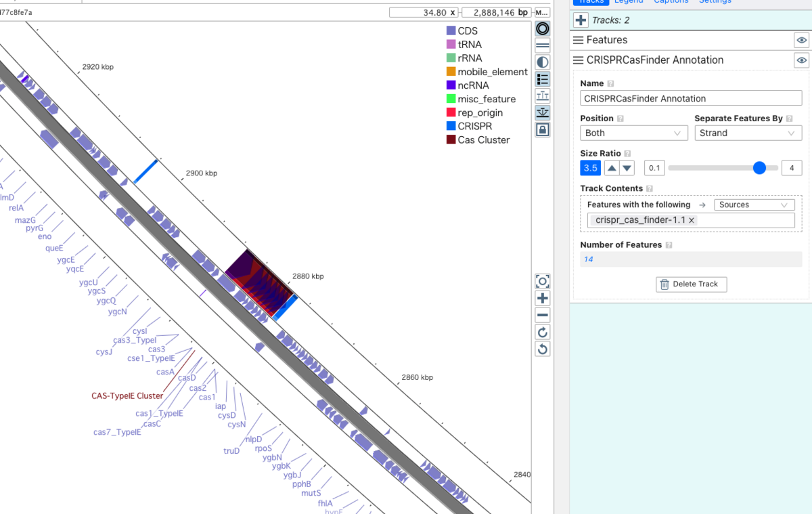This screenshot has height=514, width=812.
Task: Click the sources tag input box
Action: coord(691,220)
